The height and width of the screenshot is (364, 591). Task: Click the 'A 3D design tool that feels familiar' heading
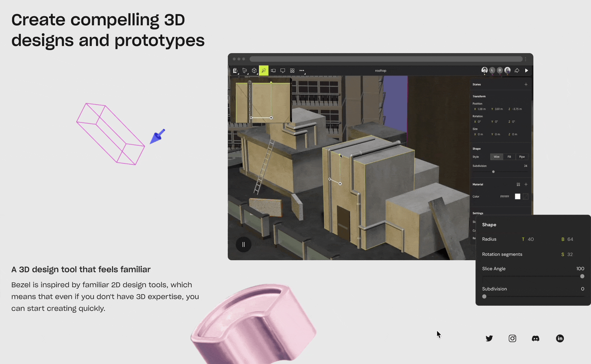(81, 270)
